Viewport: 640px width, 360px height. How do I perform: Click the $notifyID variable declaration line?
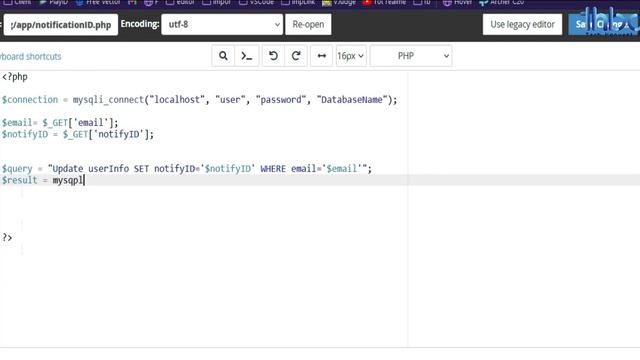tap(78, 134)
